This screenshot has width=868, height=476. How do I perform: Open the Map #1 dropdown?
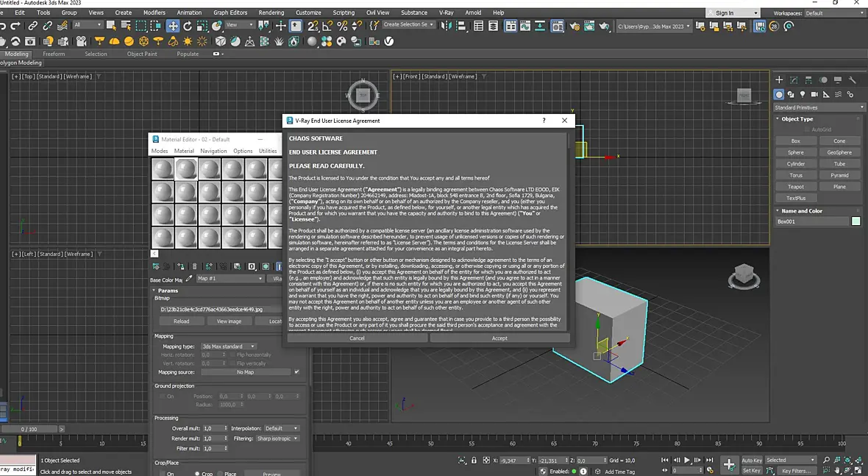(230, 278)
